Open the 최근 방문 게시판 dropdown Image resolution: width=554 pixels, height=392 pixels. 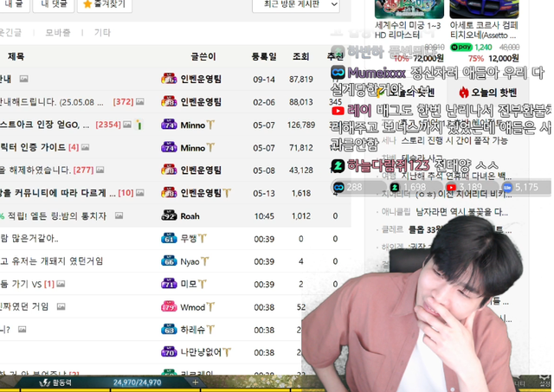coord(297,5)
